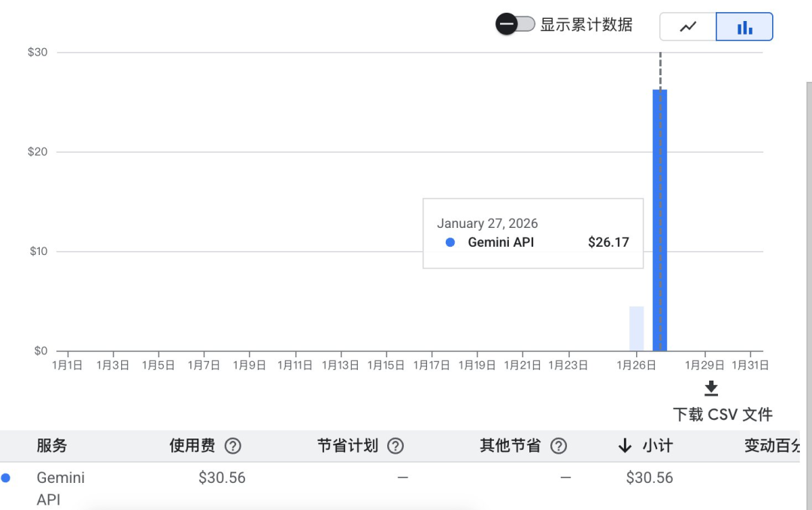
Task: Click the 服务 column header
Action: (x=52, y=446)
